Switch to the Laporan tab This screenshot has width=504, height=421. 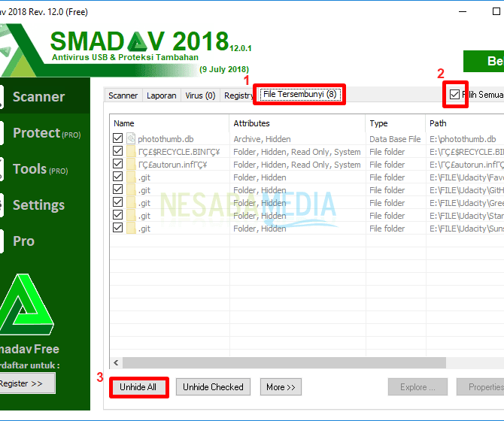(162, 95)
